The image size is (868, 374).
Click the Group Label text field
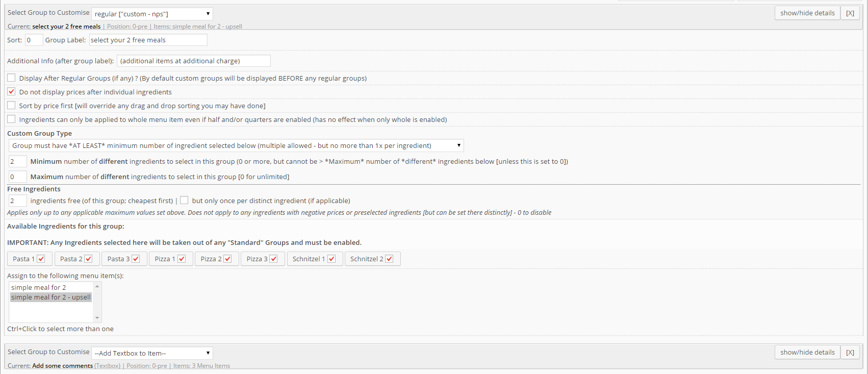point(148,40)
